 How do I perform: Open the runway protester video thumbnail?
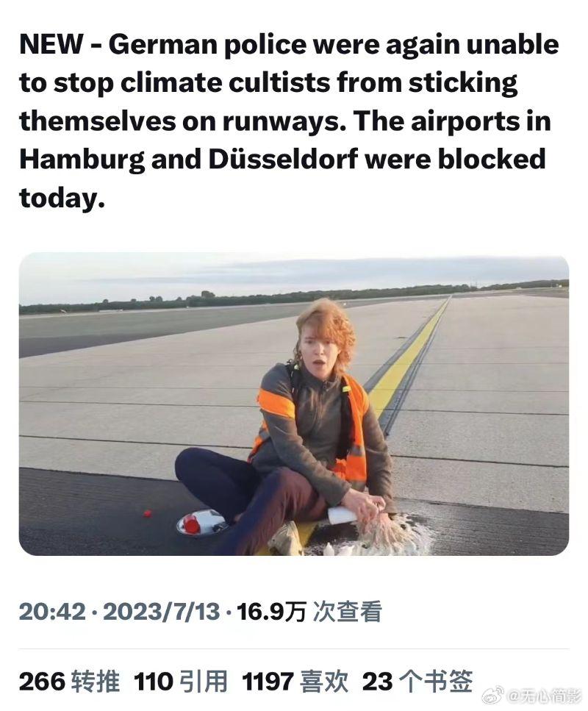[x=294, y=404]
